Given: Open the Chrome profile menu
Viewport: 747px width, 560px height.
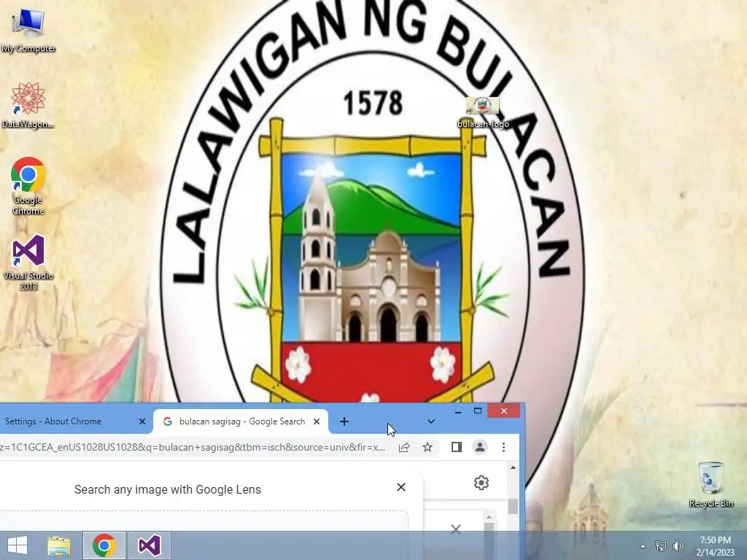Looking at the screenshot, I should [x=480, y=447].
